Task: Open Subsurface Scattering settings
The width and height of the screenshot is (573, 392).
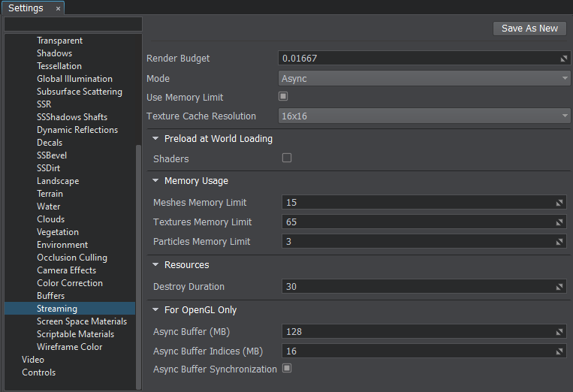Action: click(80, 92)
